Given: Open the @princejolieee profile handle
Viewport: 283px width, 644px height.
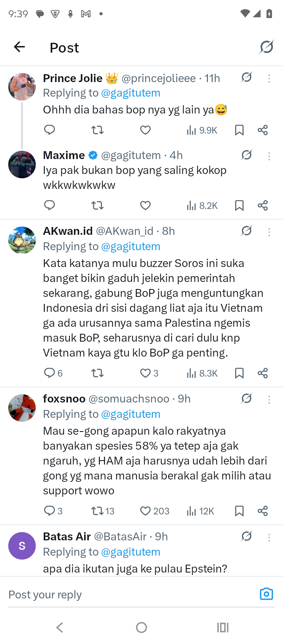Looking at the screenshot, I should [158, 79].
